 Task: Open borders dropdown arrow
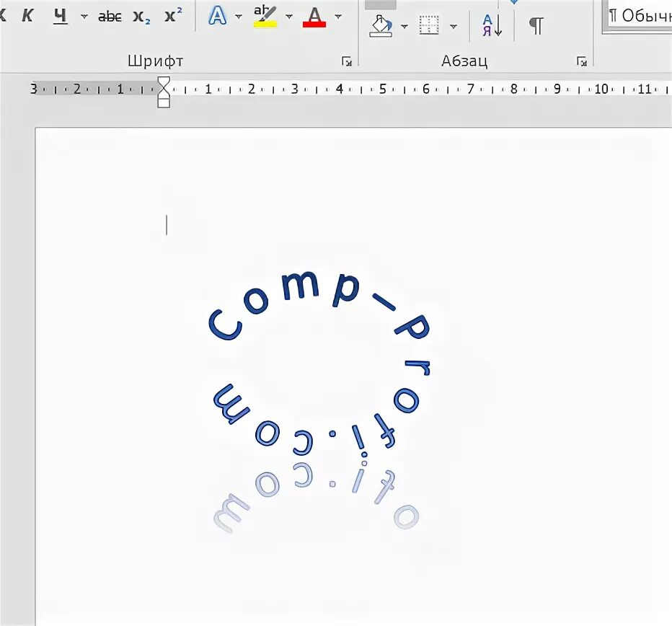coord(454,27)
